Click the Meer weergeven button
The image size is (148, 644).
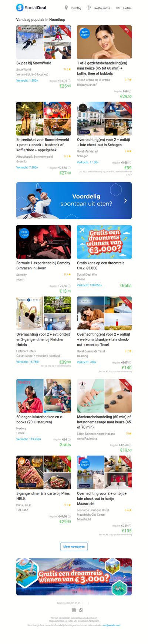[x=74, y=546]
